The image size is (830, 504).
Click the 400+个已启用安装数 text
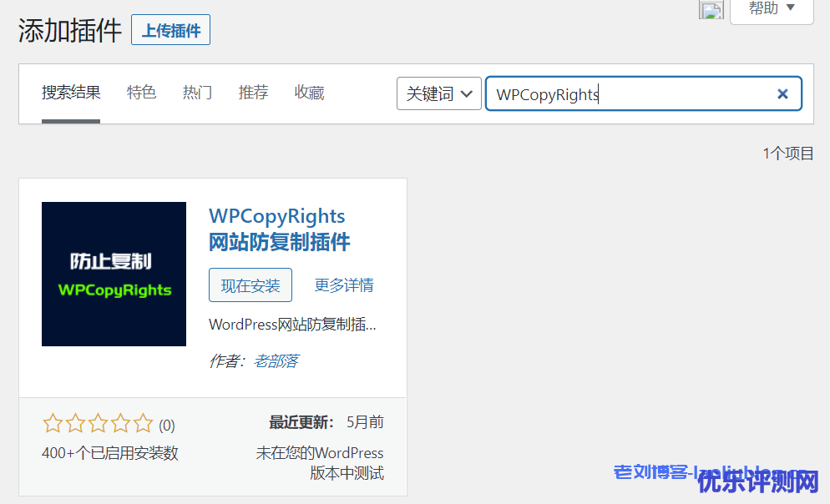coord(110,453)
